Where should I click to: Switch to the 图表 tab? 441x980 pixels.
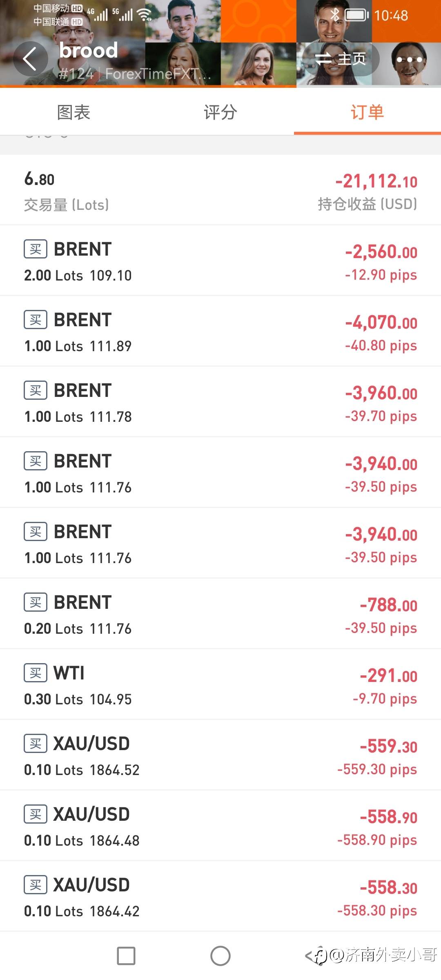pyautogui.click(x=73, y=112)
